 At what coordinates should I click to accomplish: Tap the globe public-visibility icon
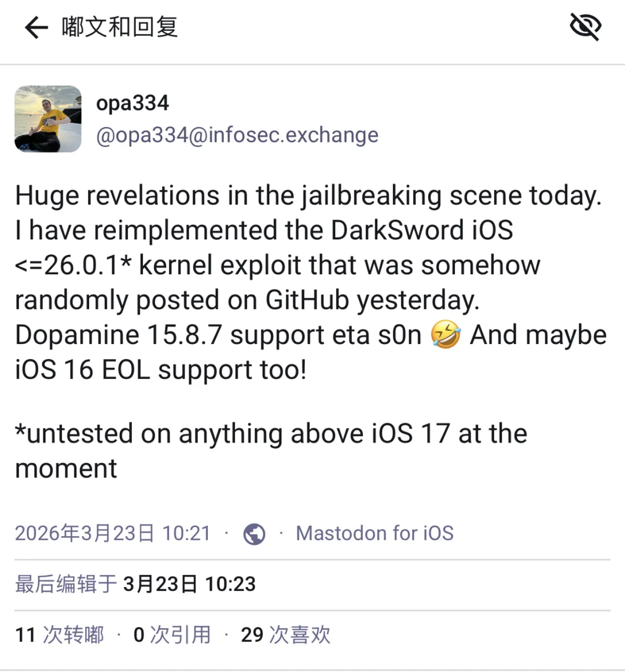click(254, 534)
